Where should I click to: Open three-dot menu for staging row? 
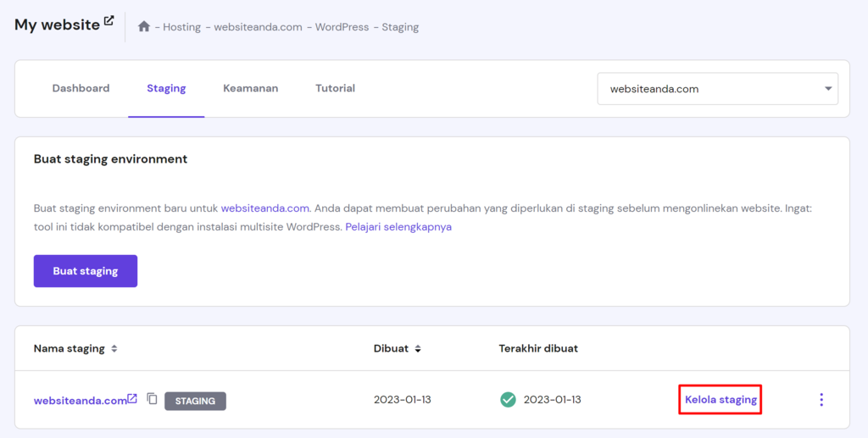pos(821,400)
